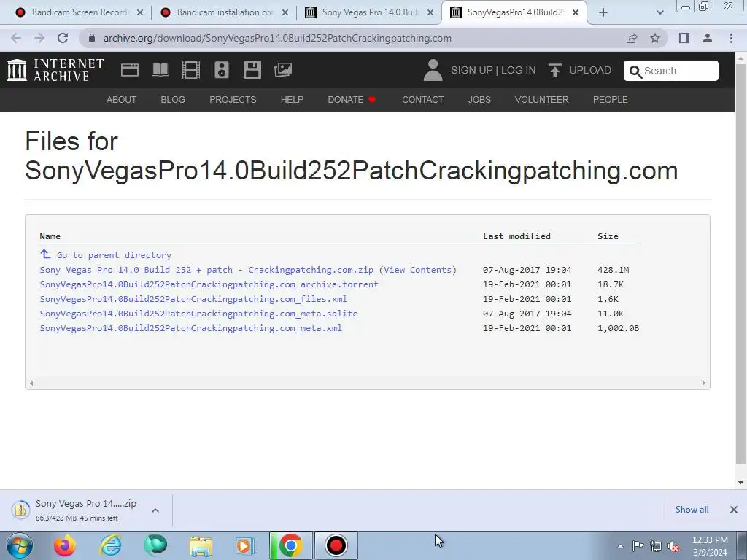Focus the Archive Search field

click(x=671, y=71)
